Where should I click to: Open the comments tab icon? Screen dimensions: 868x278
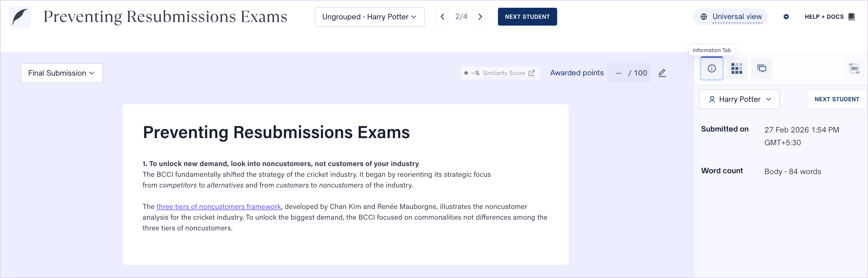(761, 68)
